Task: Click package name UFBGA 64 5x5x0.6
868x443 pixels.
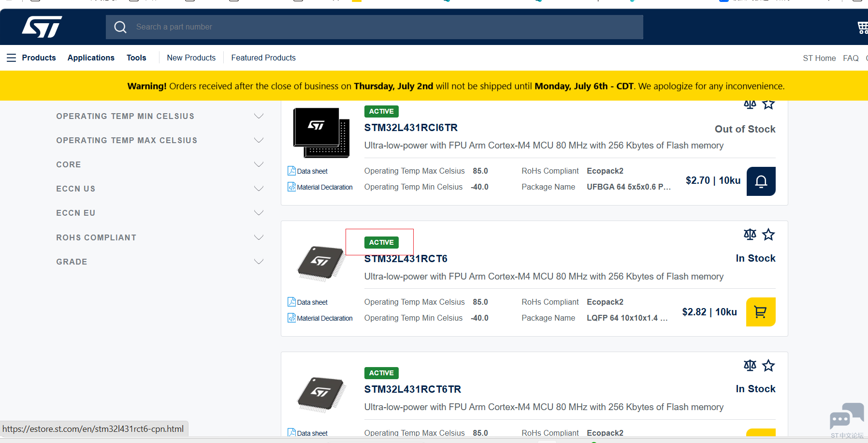Action: click(x=629, y=187)
